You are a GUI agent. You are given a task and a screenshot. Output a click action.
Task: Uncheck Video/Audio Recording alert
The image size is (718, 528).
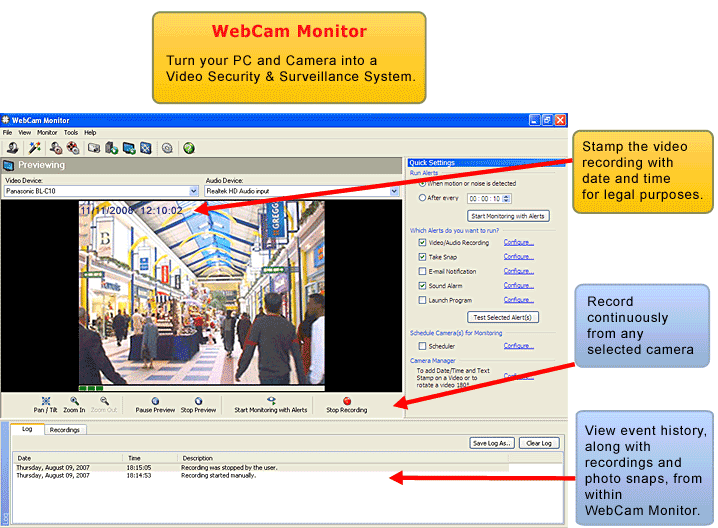click(422, 242)
